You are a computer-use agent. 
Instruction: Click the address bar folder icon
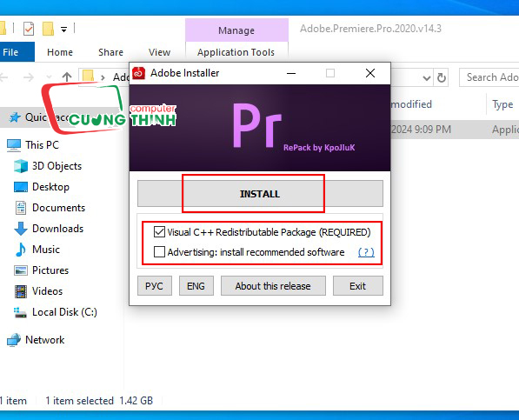pyautogui.click(x=88, y=76)
